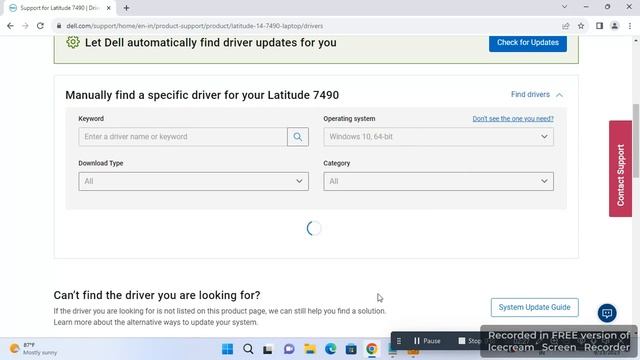
Task: Stop the Icecream screen recording
Action: pyautogui.click(x=469, y=341)
